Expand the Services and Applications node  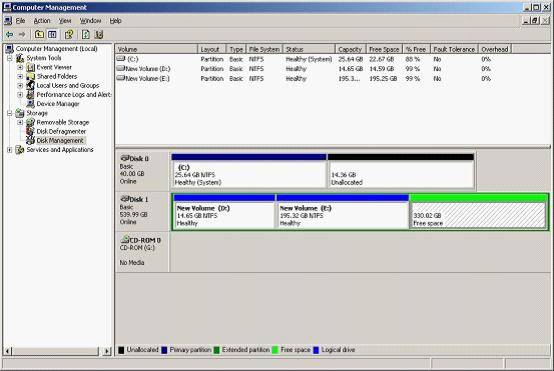pyautogui.click(x=10, y=150)
